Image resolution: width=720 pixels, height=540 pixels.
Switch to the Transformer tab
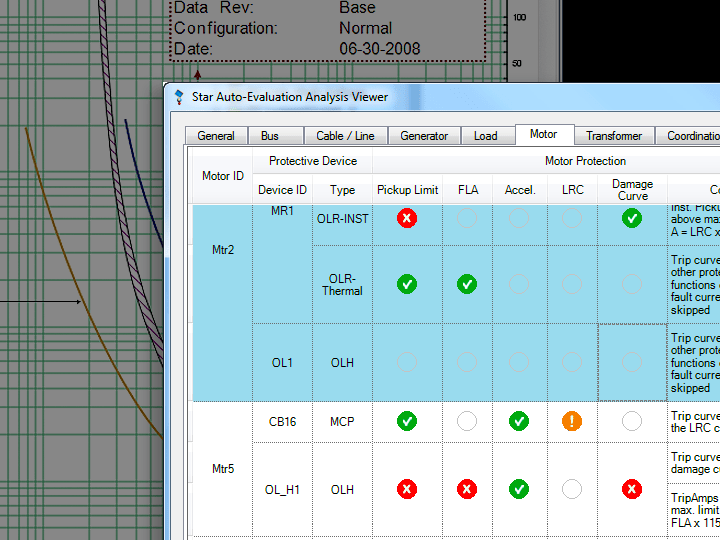coord(614,136)
